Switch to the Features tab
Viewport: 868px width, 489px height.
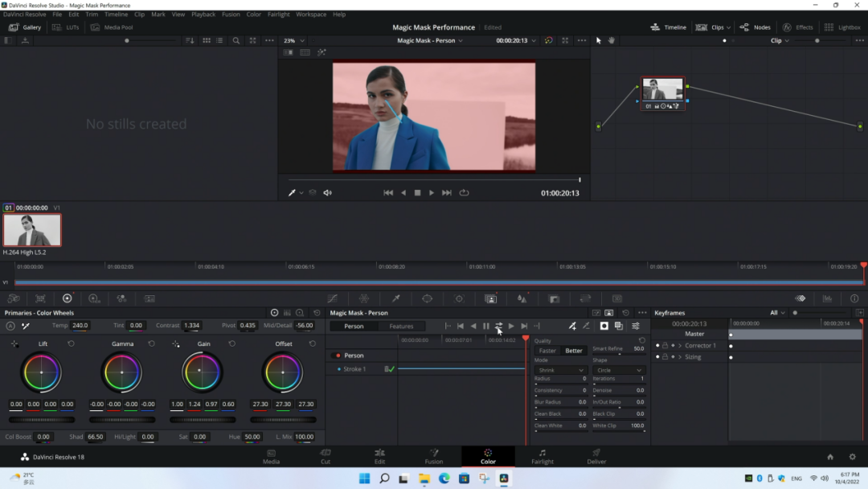tap(401, 327)
